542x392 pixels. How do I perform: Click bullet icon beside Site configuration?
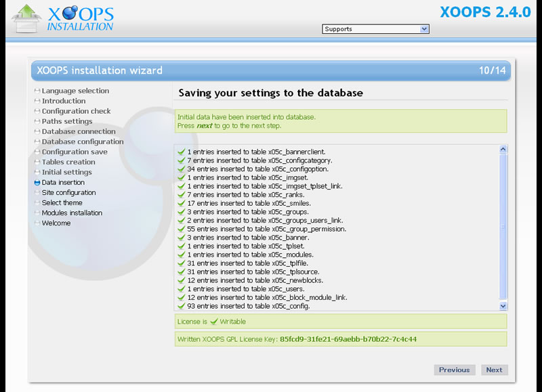point(37,193)
